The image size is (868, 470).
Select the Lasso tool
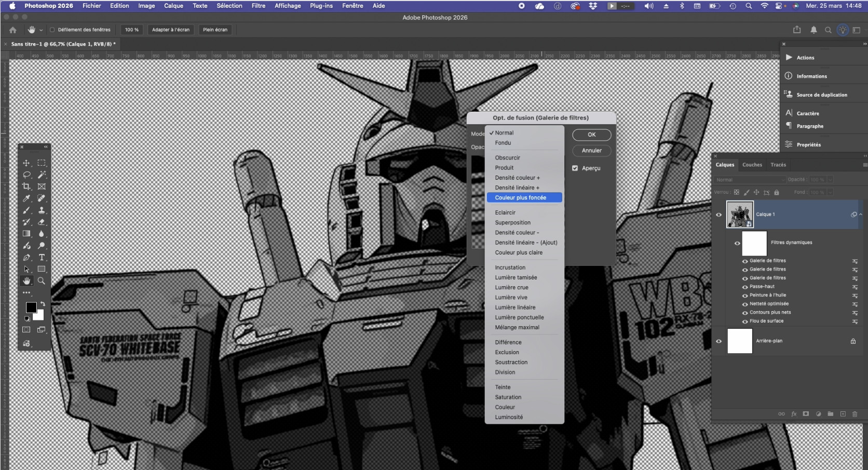point(26,175)
